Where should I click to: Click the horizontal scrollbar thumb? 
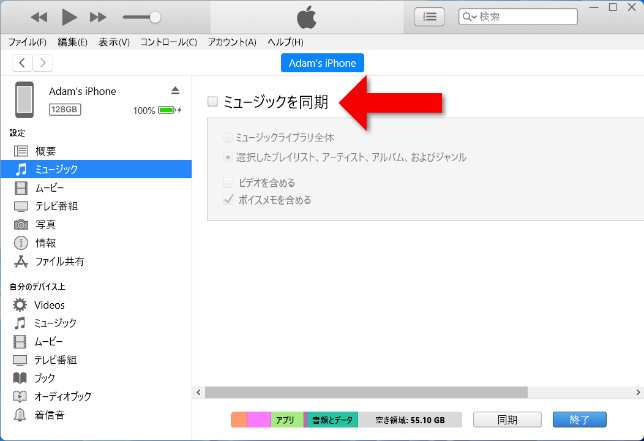366,392
